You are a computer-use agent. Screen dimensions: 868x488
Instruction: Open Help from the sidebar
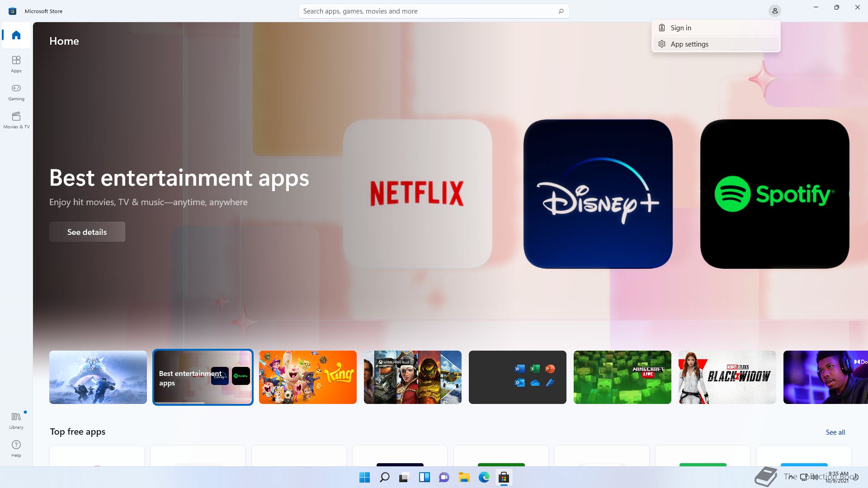click(16, 448)
